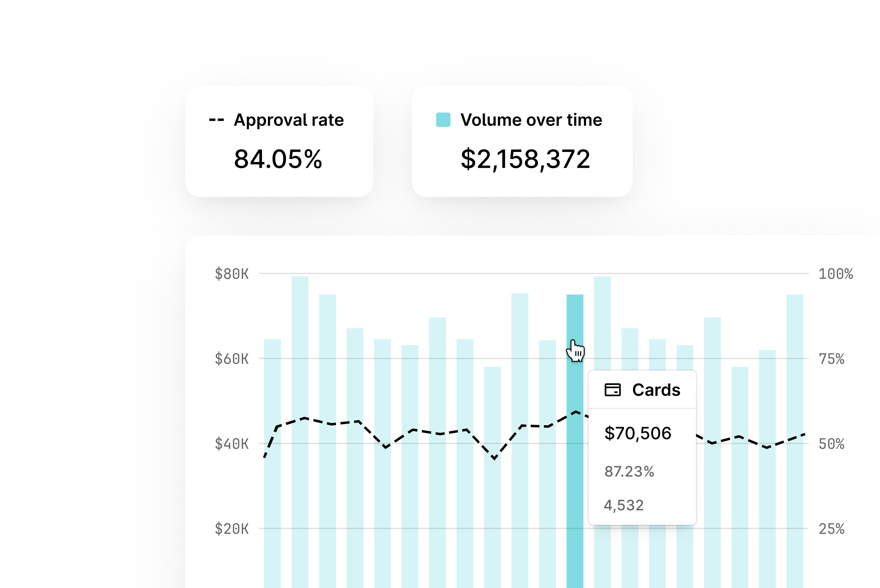Click the 75% right axis label

pyautogui.click(x=831, y=359)
